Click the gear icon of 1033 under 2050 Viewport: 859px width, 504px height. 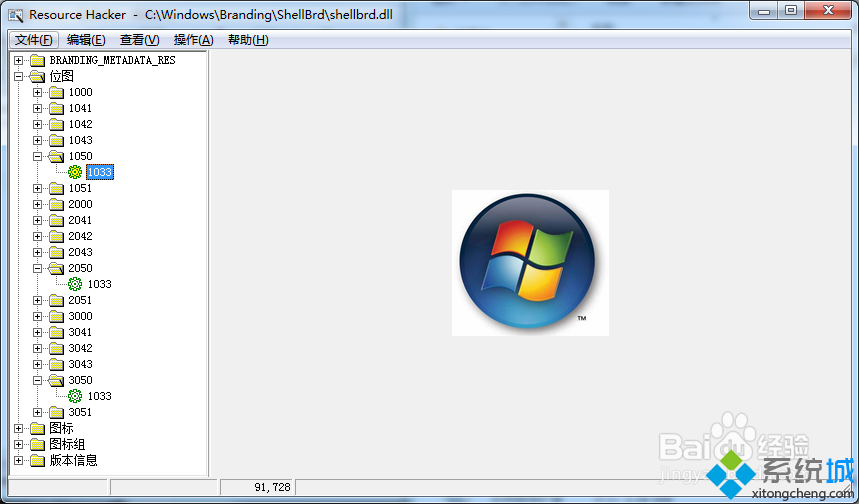click(x=75, y=284)
